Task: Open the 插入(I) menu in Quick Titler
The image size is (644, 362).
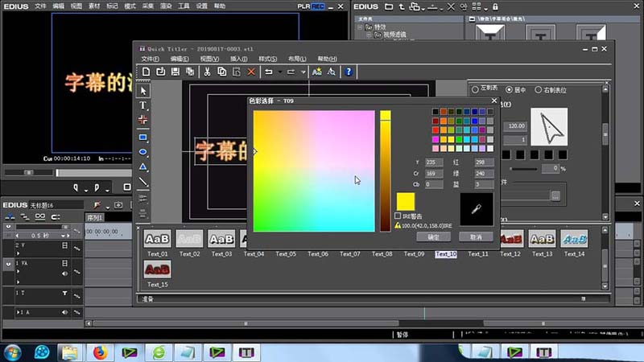Action: pyautogui.click(x=238, y=59)
